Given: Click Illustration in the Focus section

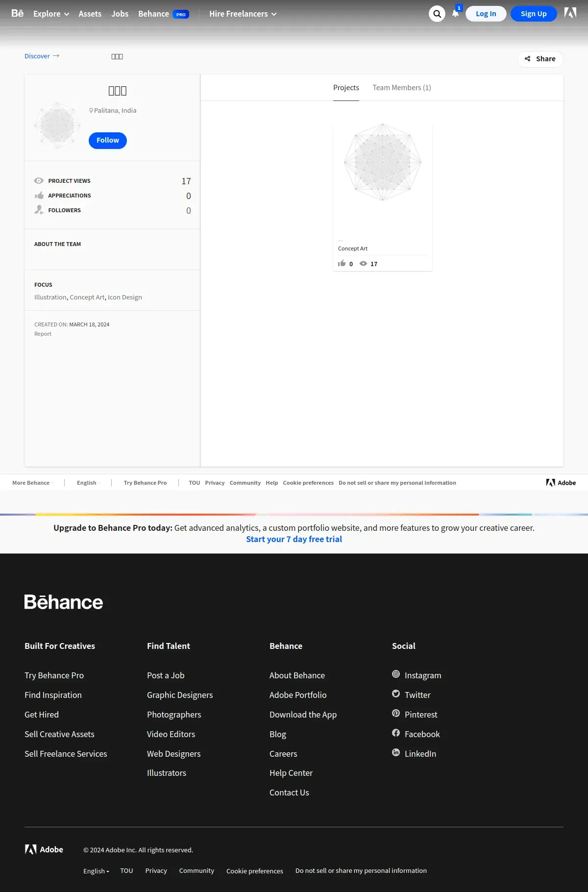Looking at the screenshot, I should (x=50, y=297).
